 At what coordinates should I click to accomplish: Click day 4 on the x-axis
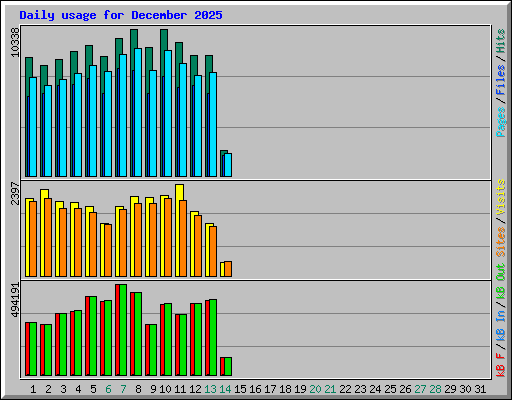coord(78,389)
